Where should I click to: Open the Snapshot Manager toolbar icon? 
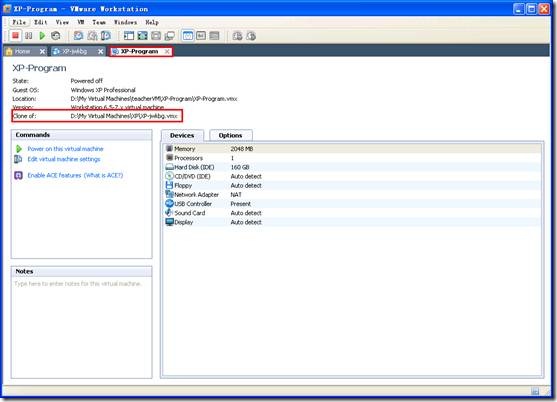pos(106,36)
